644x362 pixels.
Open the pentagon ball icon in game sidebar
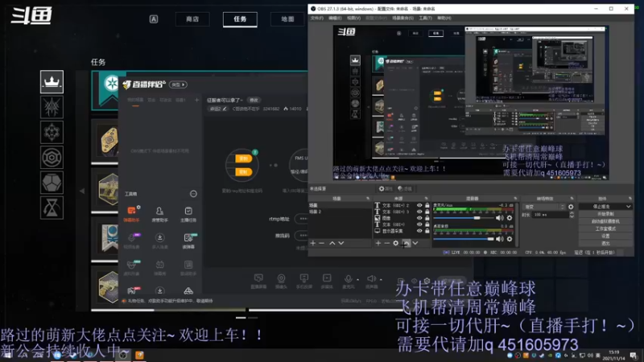point(52,183)
